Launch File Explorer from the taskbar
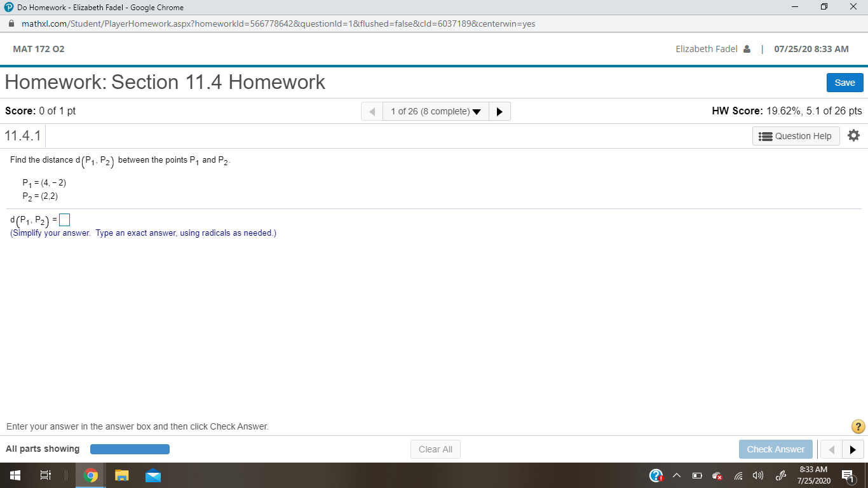The image size is (868, 488). click(x=121, y=475)
